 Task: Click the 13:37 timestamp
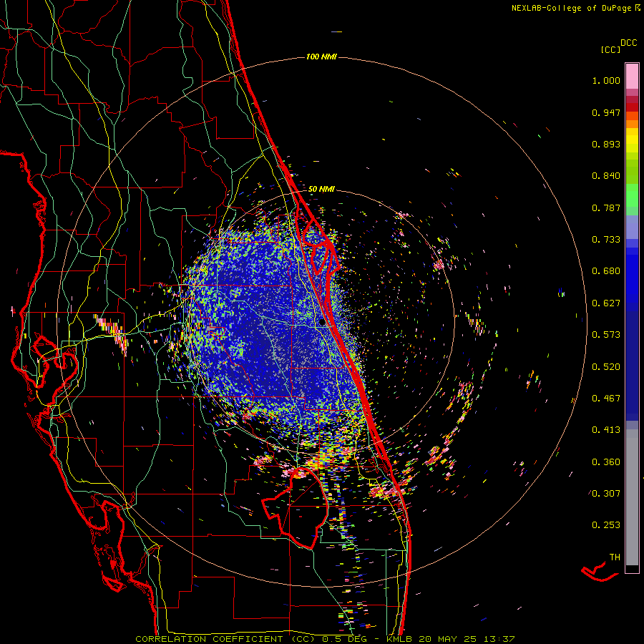click(x=500, y=639)
